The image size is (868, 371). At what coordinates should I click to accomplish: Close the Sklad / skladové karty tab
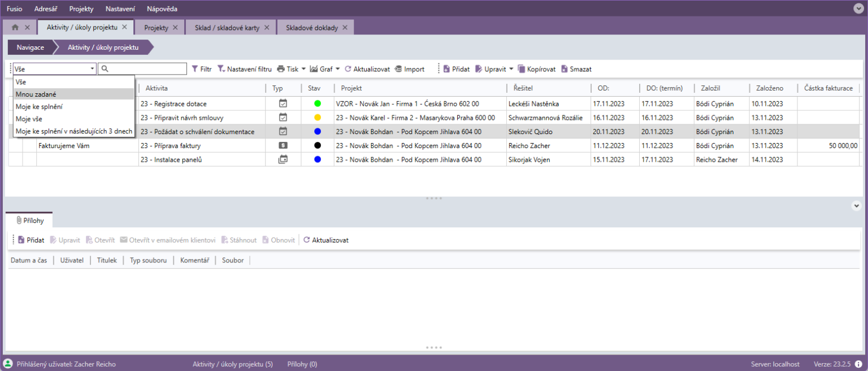click(267, 27)
